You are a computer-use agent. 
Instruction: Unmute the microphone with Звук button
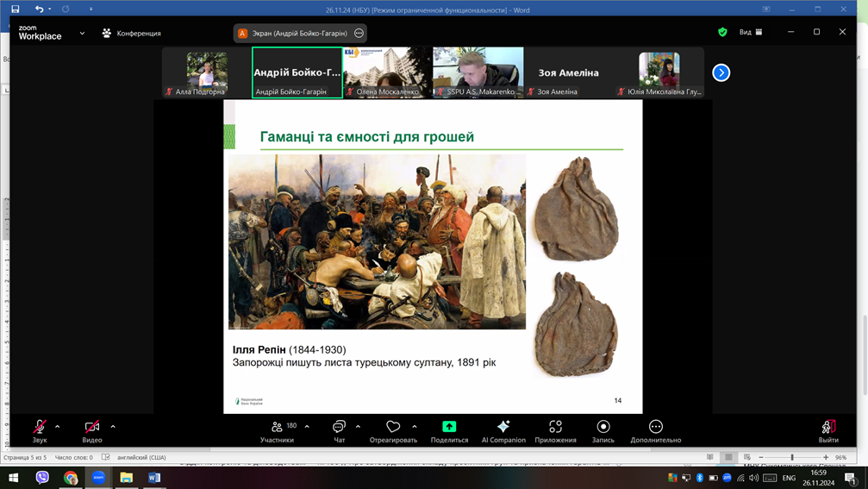tap(40, 428)
